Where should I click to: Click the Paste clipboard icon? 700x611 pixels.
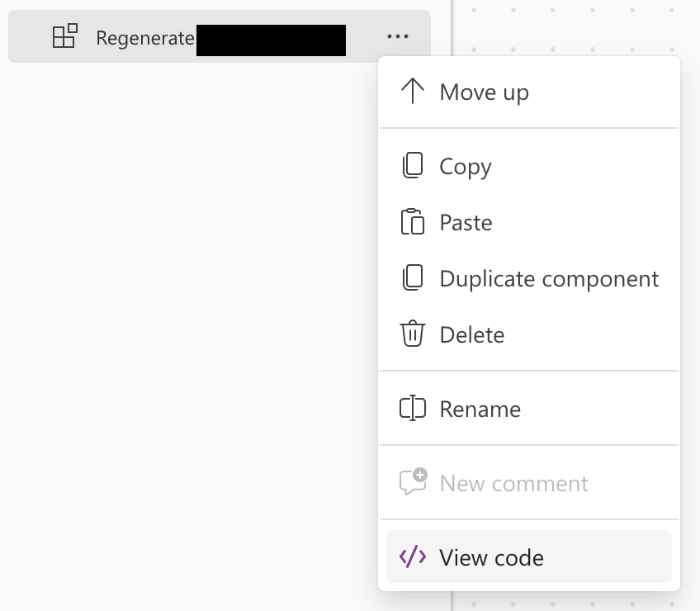(x=413, y=222)
